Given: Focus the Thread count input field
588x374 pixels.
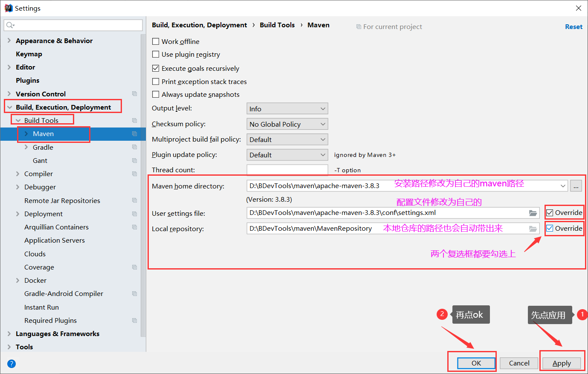Looking at the screenshot, I should pyautogui.click(x=287, y=170).
